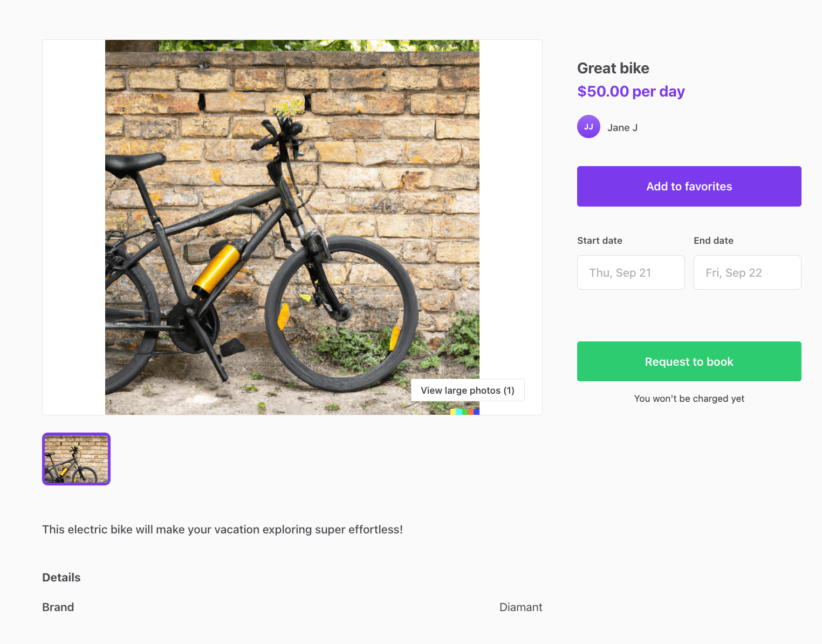Add this bike to favorites
822x644 pixels.
coord(689,187)
